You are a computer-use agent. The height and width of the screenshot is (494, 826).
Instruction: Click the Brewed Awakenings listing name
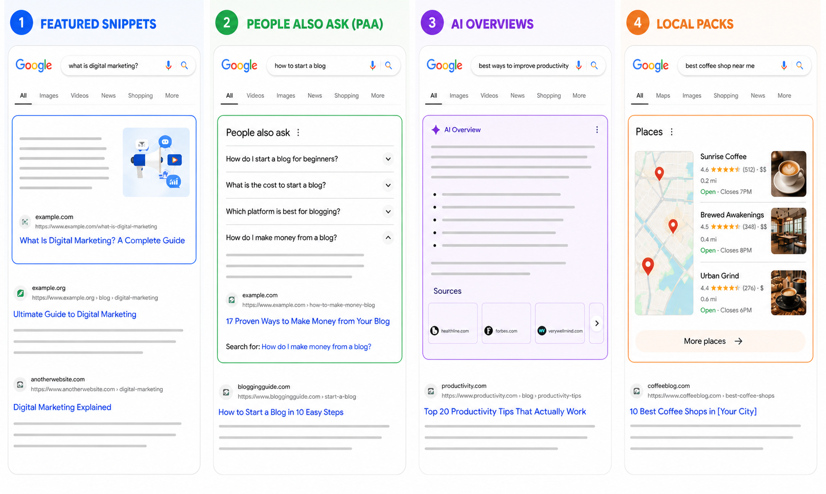point(732,215)
